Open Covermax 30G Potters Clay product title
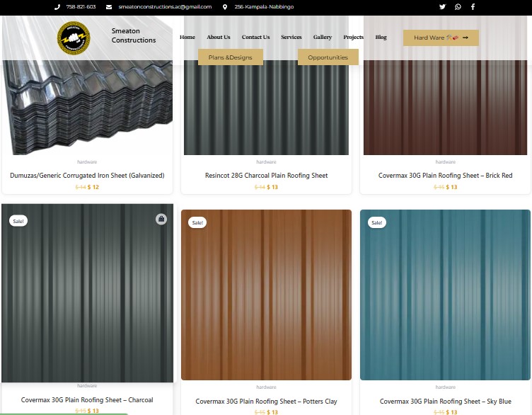Viewport: 532px width, 415px height. 266,401
